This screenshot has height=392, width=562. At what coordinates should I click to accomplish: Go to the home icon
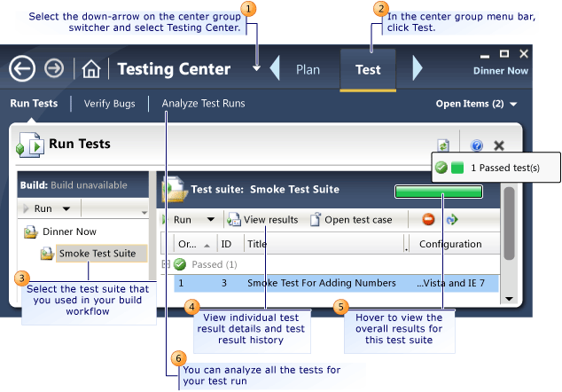(x=91, y=69)
